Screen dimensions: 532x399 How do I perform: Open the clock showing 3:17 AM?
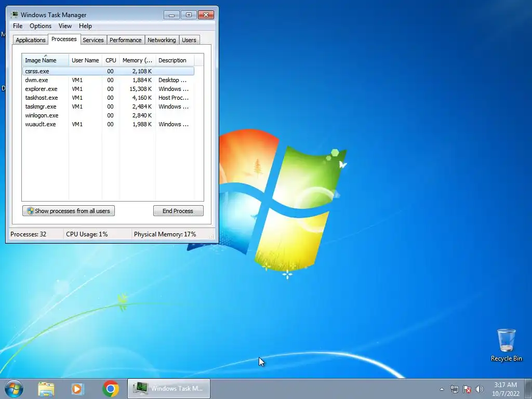(506, 389)
